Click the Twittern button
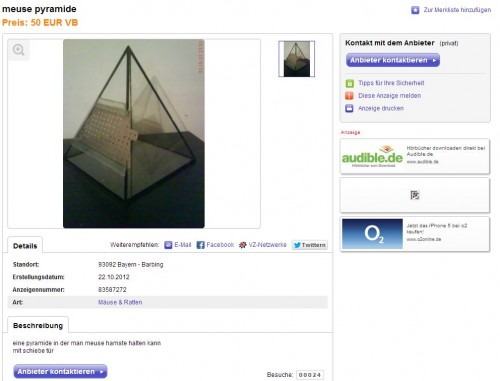500x381 pixels. click(310, 245)
